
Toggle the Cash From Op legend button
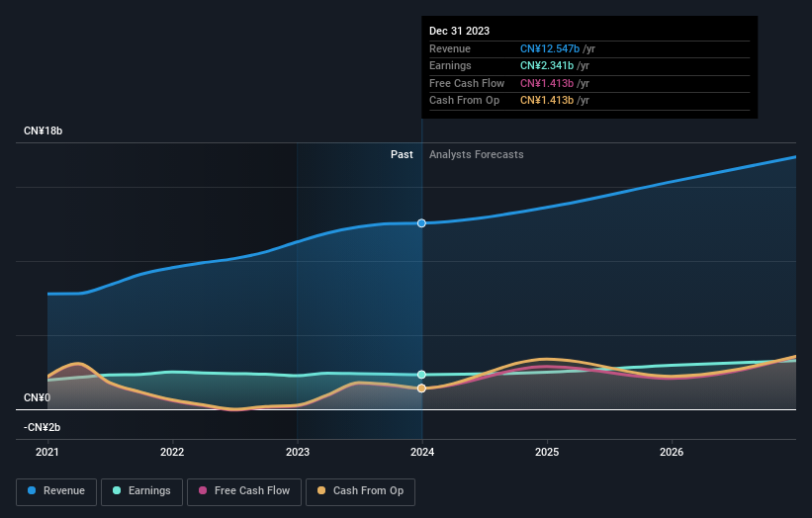pos(360,491)
